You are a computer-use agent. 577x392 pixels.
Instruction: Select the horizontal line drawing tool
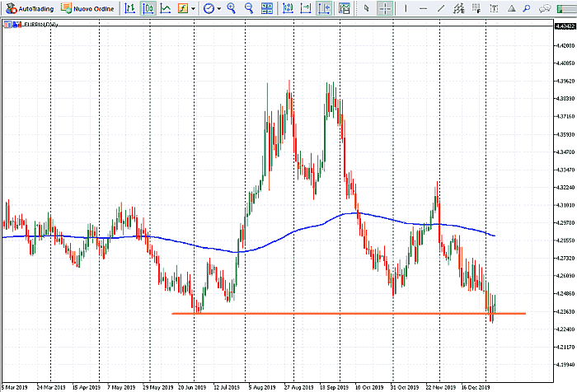pyautogui.click(x=423, y=8)
